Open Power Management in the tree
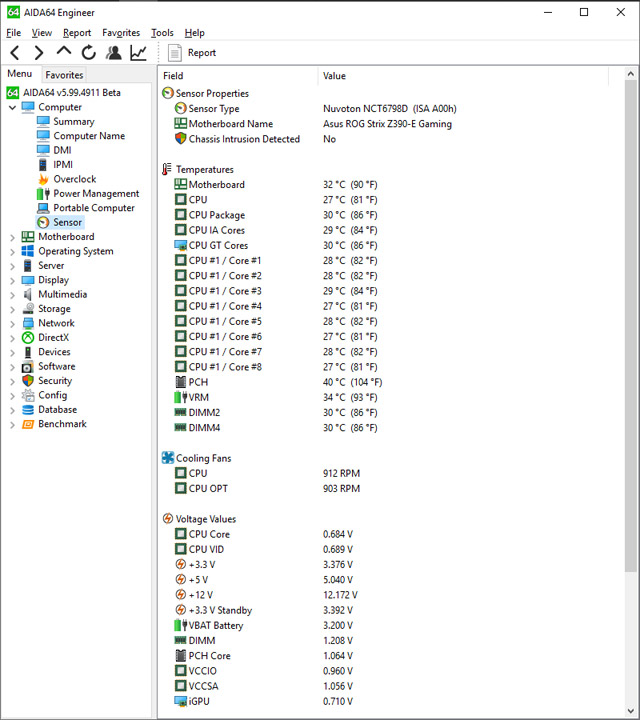Image resolution: width=640 pixels, height=720 pixels. [x=96, y=194]
